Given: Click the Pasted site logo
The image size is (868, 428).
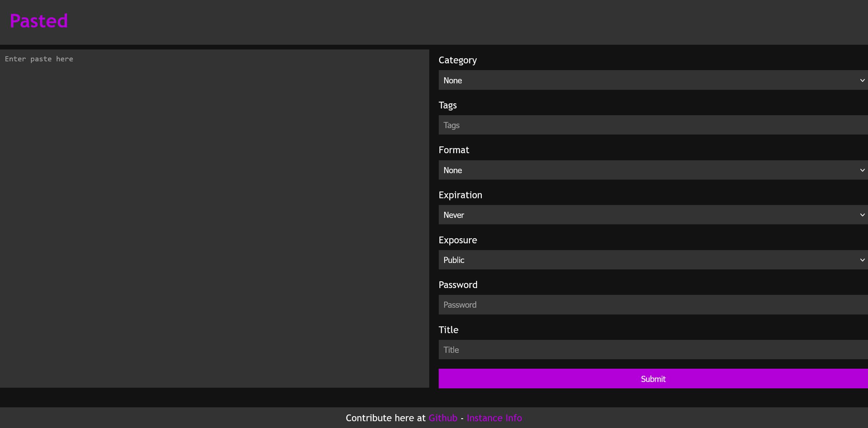Looking at the screenshot, I should (x=38, y=21).
